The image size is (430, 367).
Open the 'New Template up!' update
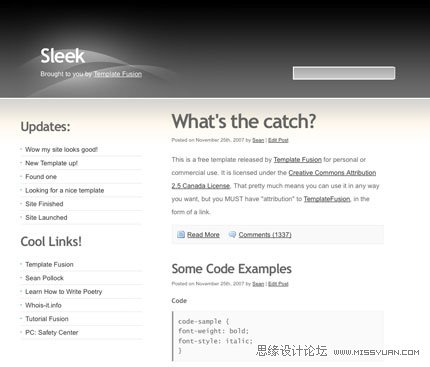point(51,163)
